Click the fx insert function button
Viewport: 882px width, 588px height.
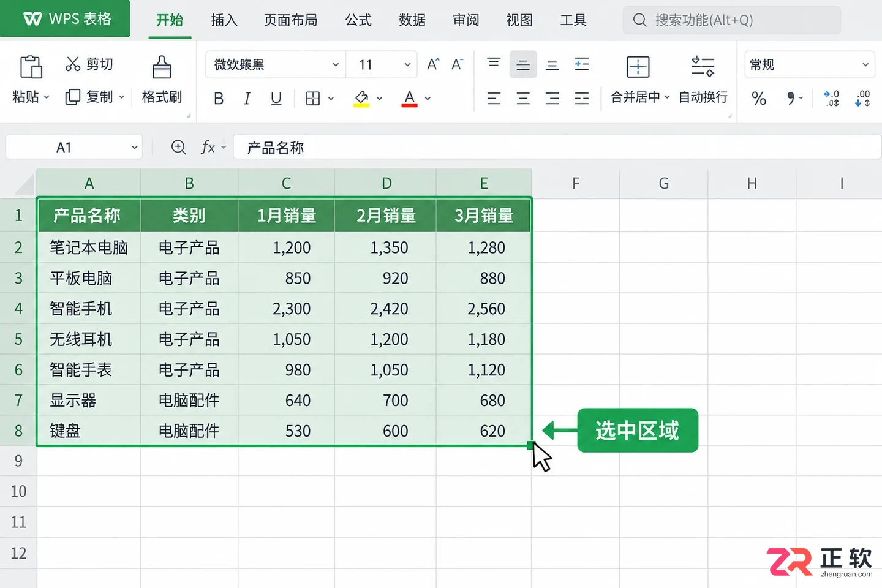(x=208, y=148)
